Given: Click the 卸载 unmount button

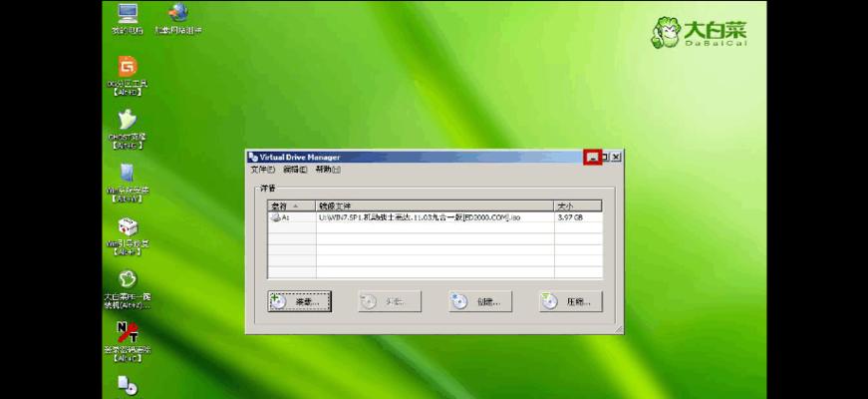Looking at the screenshot, I should pos(390,301).
